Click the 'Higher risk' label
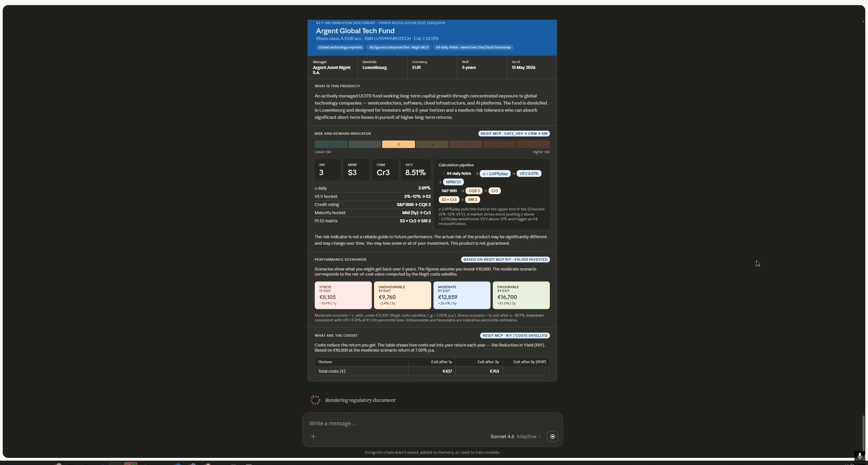The image size is (868, 465). tap(541, 152)
